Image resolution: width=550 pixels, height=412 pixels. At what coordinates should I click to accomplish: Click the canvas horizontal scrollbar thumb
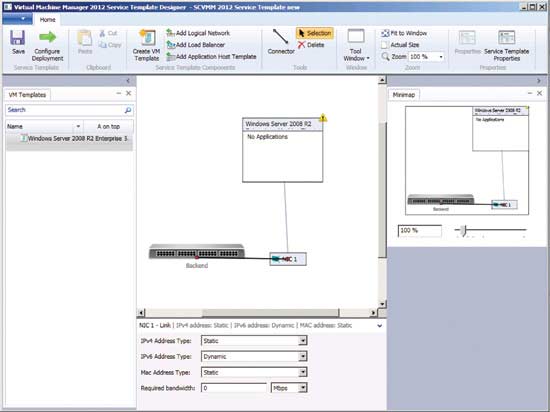tap(270, 312)
